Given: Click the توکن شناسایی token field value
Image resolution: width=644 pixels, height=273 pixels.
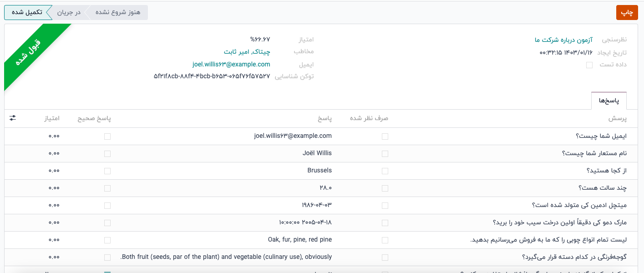Looking at the screenshot, I should [212, 76].
